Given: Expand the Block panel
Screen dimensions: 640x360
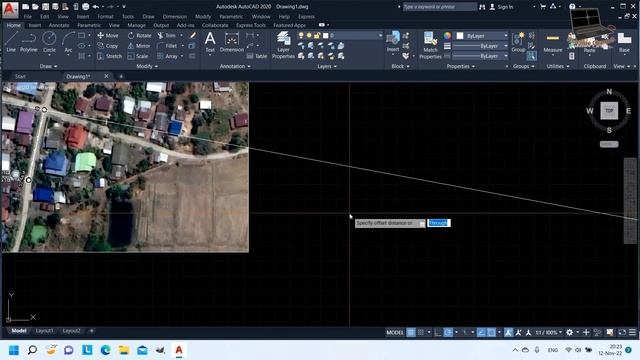Looking at the screenshot, I should 400,66.
